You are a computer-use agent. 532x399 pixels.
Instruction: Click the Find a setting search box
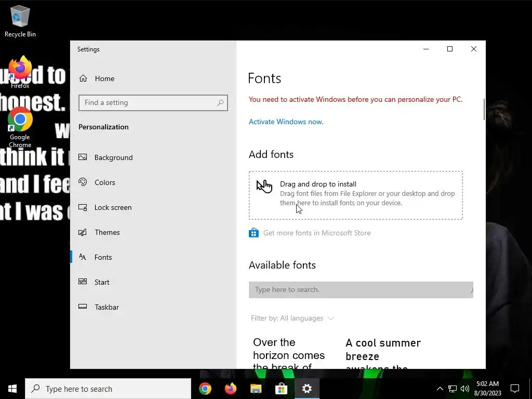point(153,102)
